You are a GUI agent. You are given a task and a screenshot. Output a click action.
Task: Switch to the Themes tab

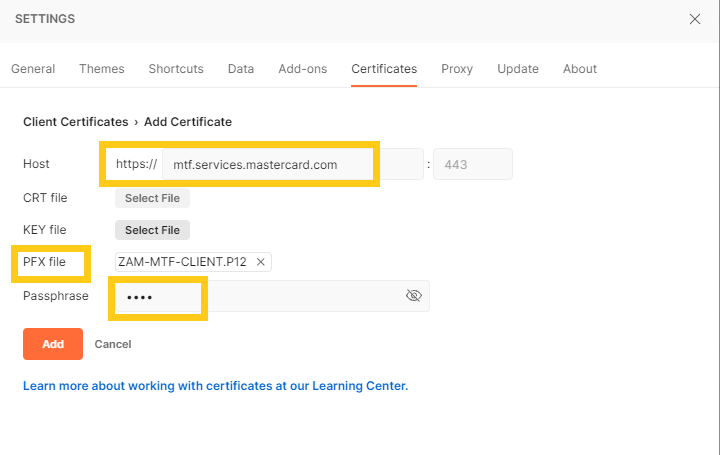101,69
